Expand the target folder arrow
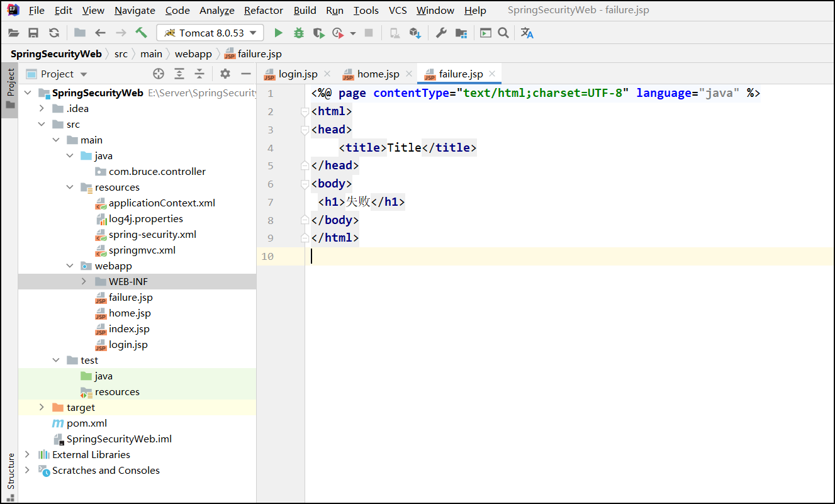The width and height of the screenshot is (835, 504). tap(42, 408)
